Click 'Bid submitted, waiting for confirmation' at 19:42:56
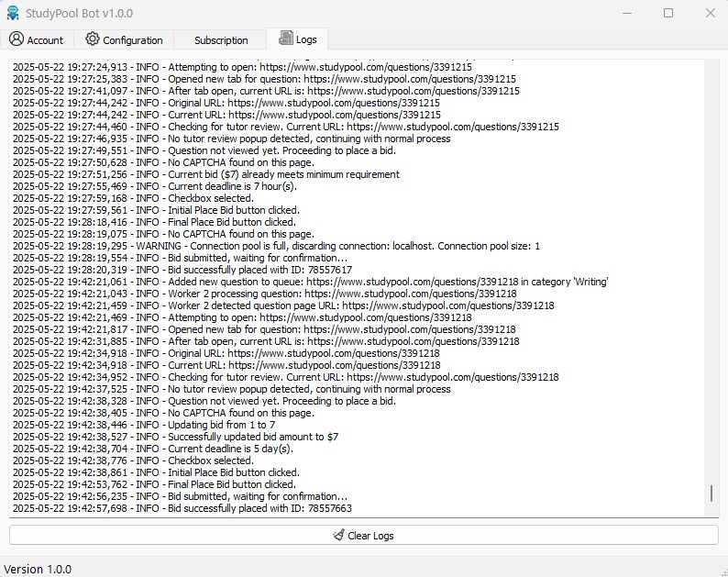The image size is (728, 577). pos(180,496)
